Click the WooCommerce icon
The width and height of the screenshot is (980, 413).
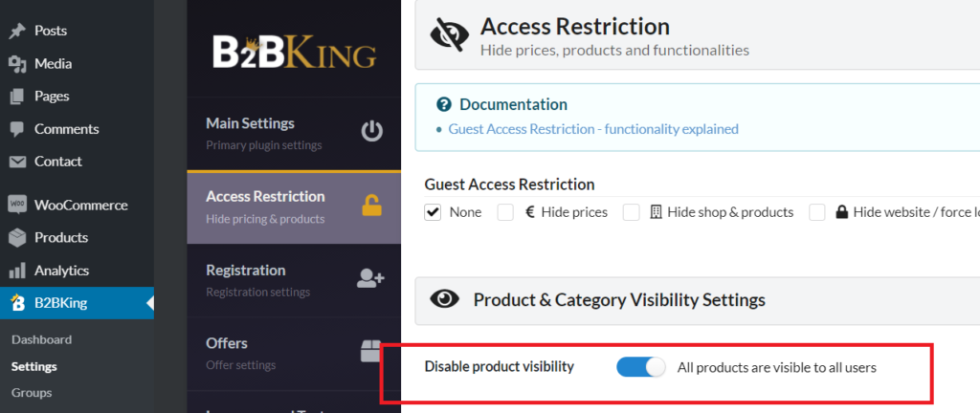[17, 205]
